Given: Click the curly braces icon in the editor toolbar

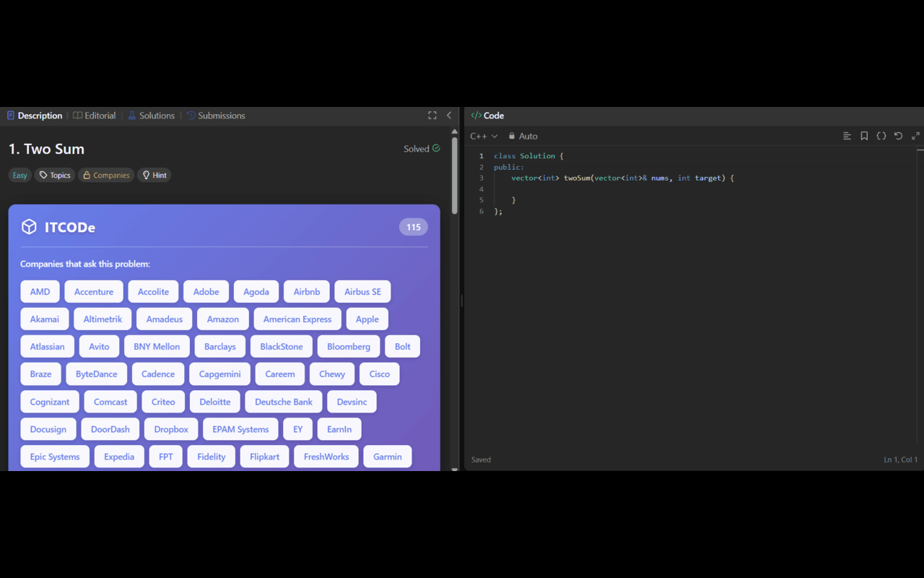Looking at the screenshot, I should 881,136.
